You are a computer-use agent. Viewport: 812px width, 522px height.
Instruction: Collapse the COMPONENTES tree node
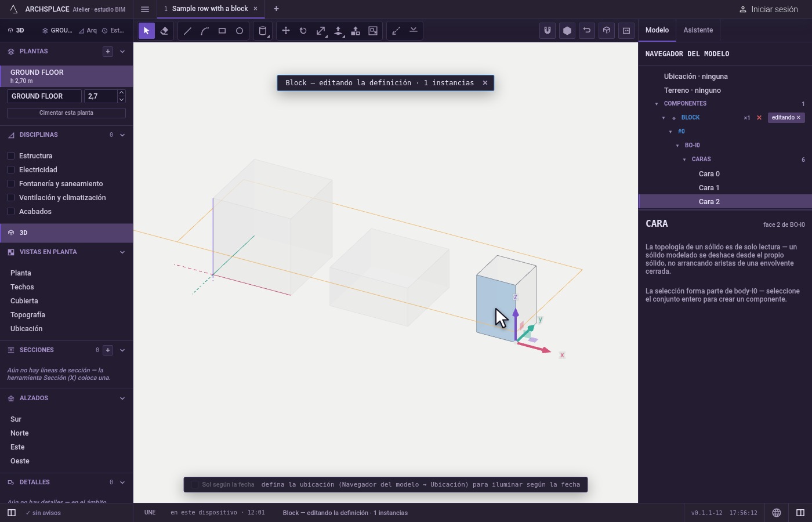click(x=657, y=104)
